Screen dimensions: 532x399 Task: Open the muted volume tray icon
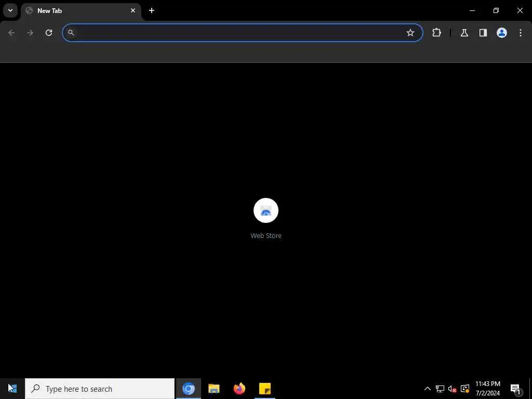452,389
